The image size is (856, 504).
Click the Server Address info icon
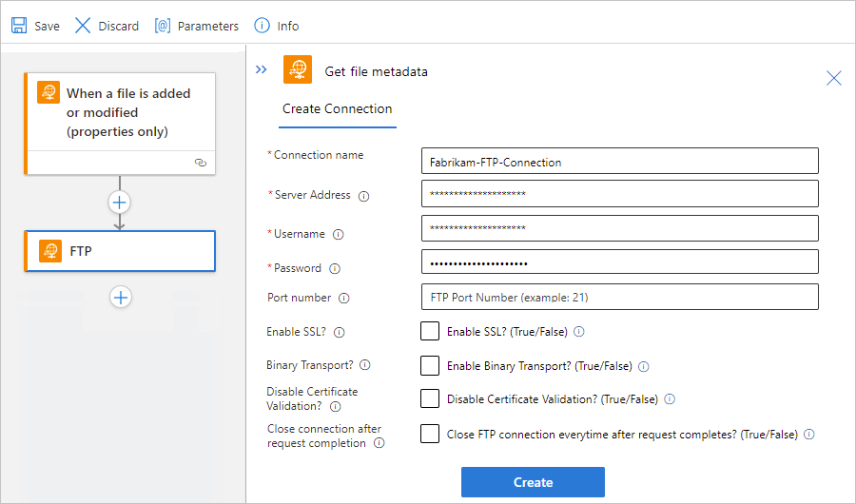pyautogui.click(x=363, y=196)
